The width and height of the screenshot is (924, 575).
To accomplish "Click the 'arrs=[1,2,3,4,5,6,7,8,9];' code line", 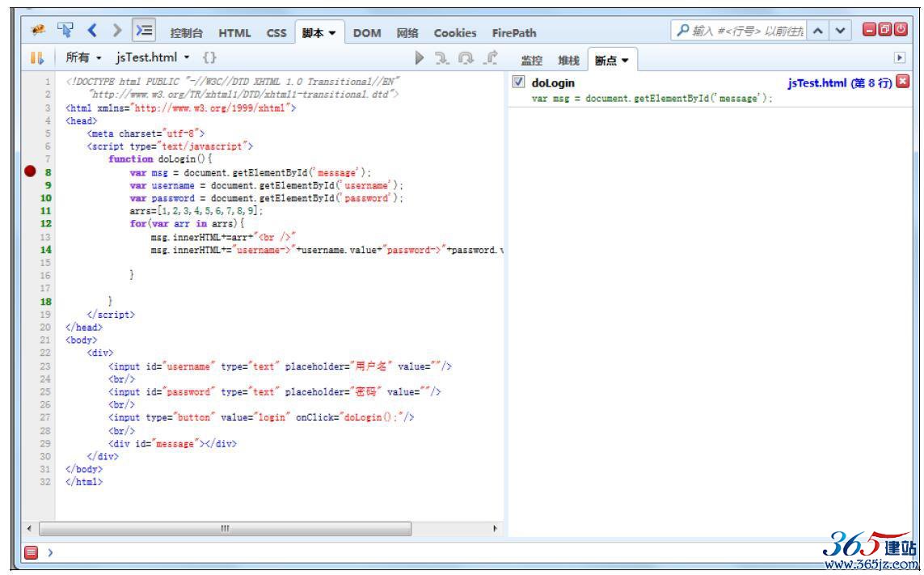I will [x=196, y=211].
